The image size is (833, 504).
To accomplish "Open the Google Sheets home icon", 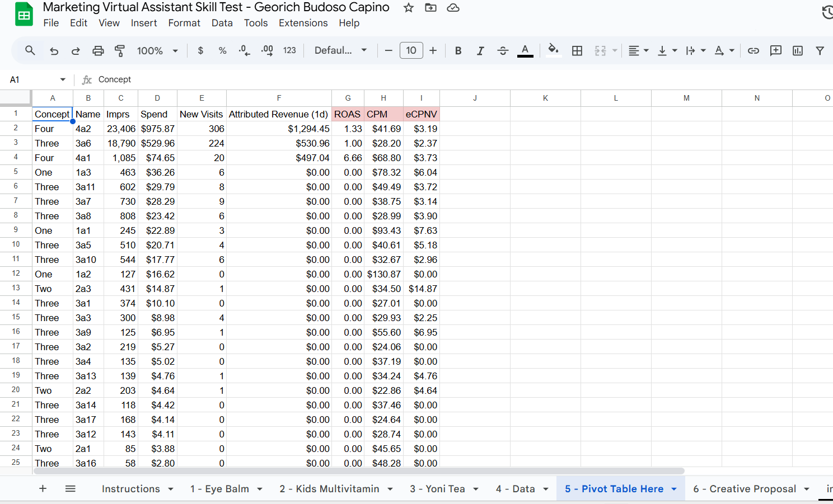I will click(24, 15).
